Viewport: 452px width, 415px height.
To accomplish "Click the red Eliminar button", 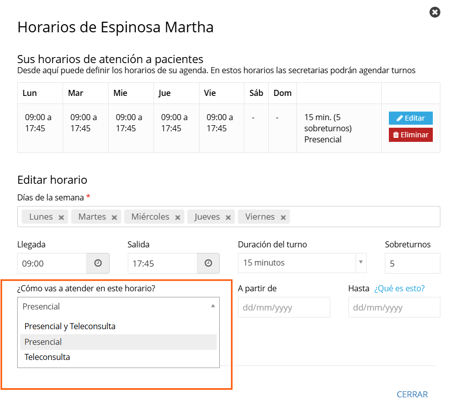I will pyautogui.click(x=411, y=135).
